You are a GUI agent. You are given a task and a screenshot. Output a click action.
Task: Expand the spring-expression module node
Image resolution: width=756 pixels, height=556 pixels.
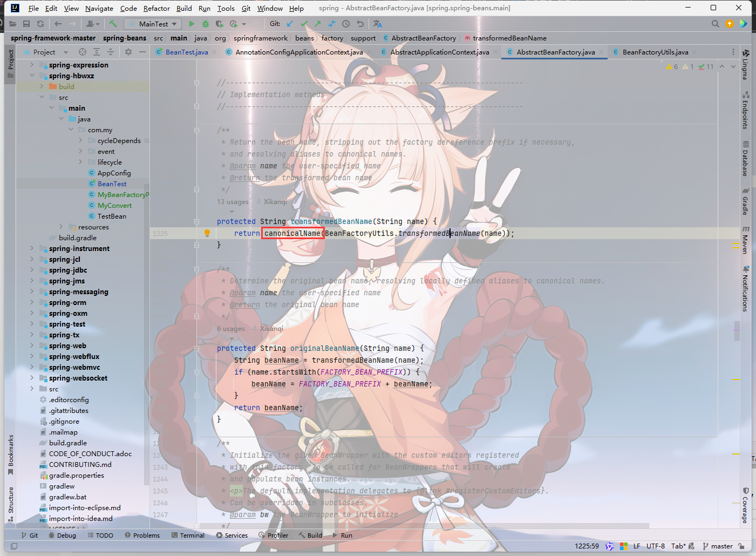click(32, 65)
